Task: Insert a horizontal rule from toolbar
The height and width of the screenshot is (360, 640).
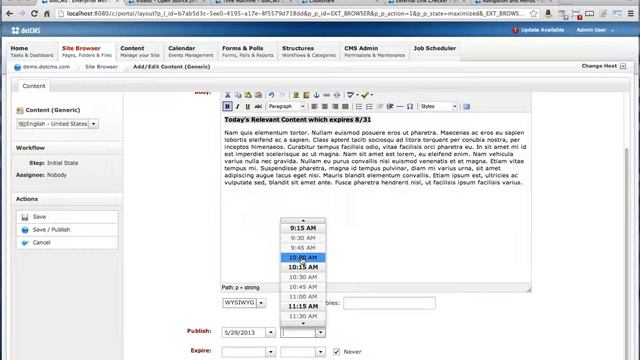Action: point(400,107)
